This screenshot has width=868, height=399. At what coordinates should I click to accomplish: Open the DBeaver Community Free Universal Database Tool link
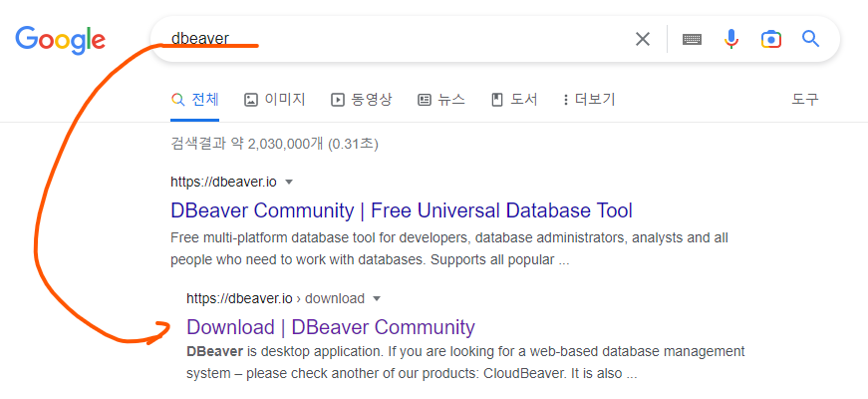402,210
